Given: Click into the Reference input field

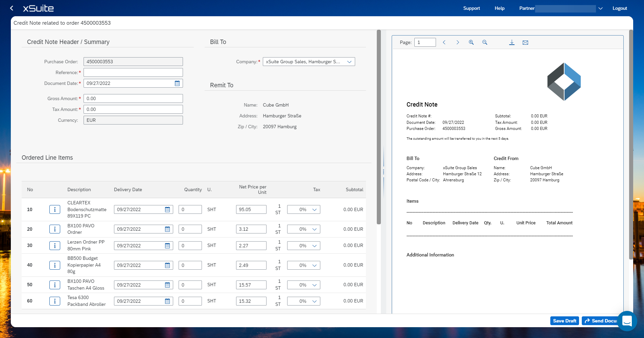Looking at the screenshot, I should 133,72.
